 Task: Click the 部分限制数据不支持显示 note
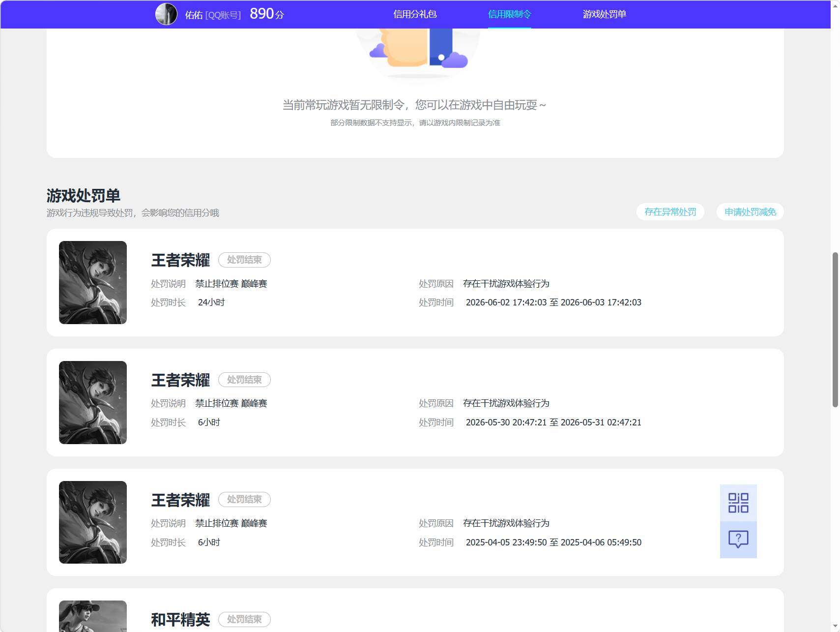[415, 122]
